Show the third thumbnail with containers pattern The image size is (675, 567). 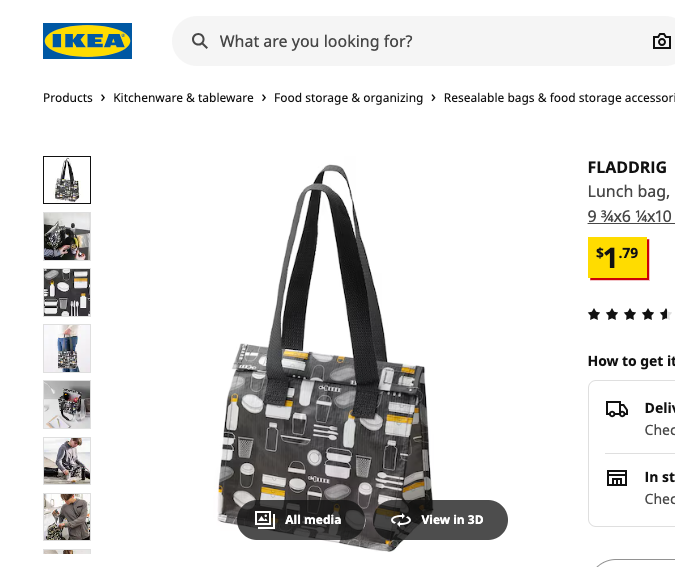[67, 292]
